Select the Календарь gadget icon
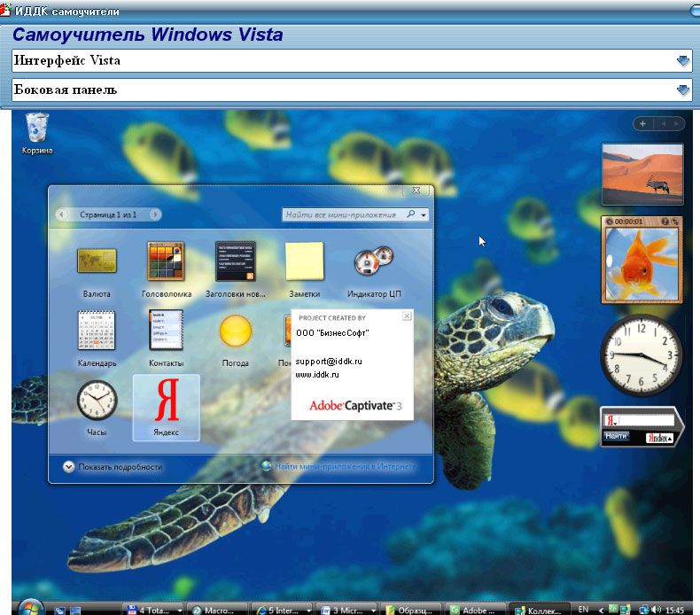Viewport: 700px width, 615px height. pyautogui.click(x=97, y=331)
